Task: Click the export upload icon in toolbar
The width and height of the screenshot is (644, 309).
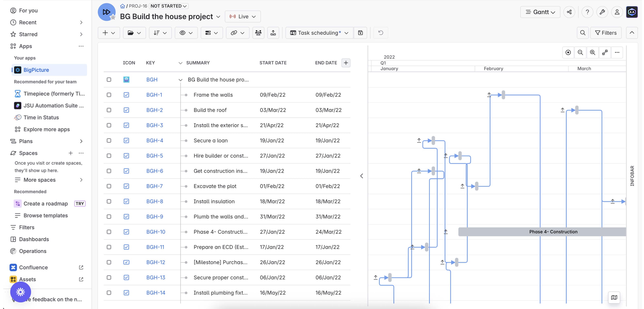Action: [273, 33]
